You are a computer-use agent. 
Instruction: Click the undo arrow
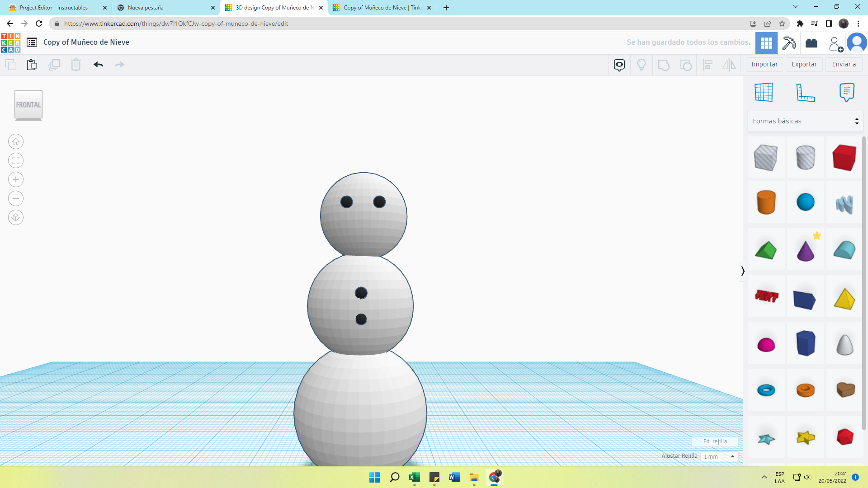coord(98,65)
